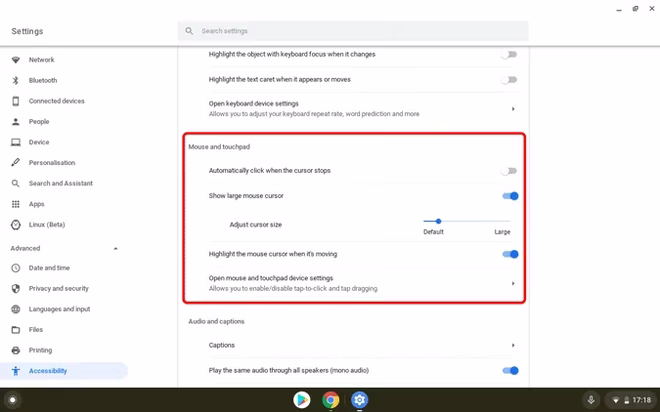Click the Settings gear icon on shelf
This screenshot has width=660, height=412.
coord(359,400)
